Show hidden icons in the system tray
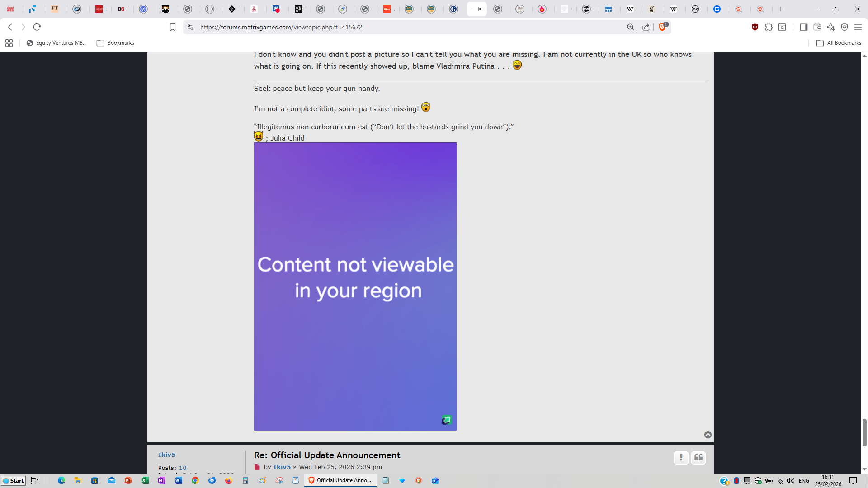The width and height of the screenshot is (868, 488). [x=724, y=481]
